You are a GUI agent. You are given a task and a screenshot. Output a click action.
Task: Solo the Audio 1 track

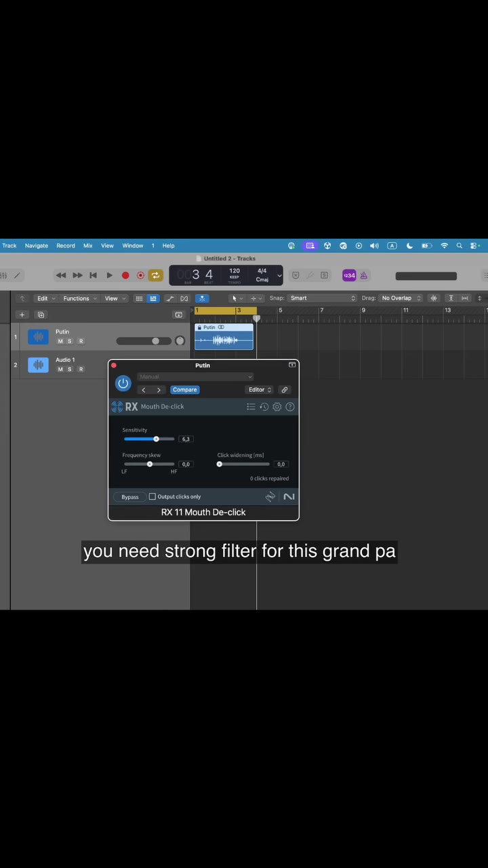click(69, 370)
